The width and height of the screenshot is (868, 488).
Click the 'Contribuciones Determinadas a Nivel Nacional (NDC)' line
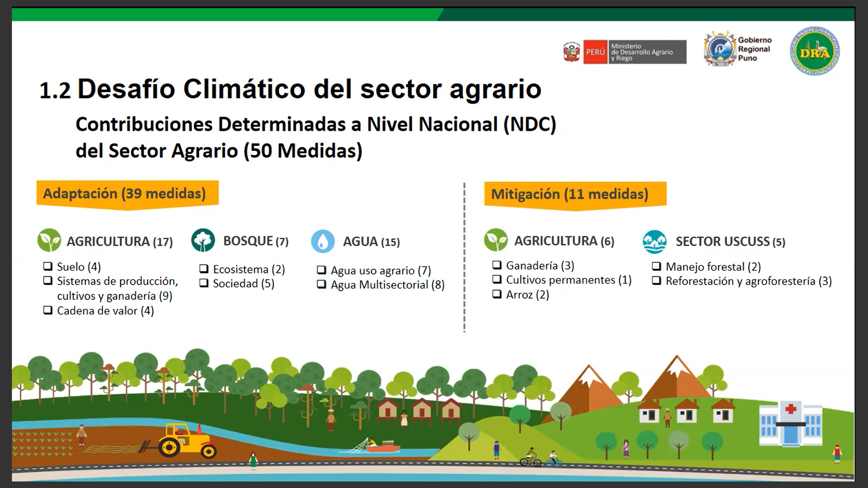coord(316,124)
